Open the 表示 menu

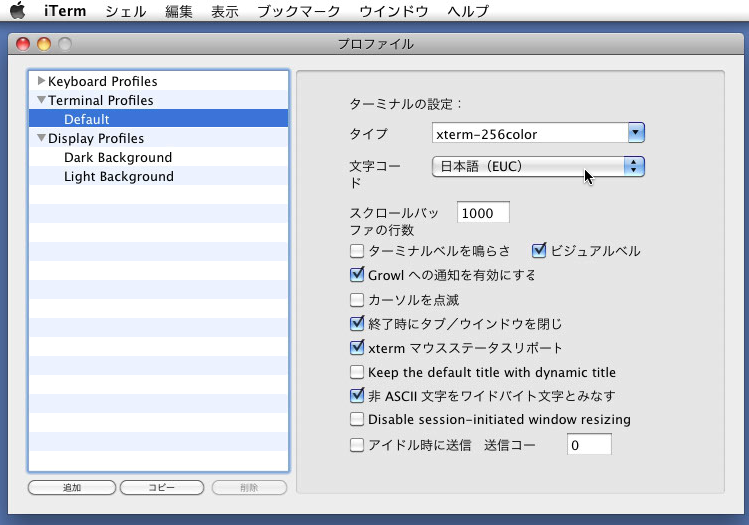[225, 11]
